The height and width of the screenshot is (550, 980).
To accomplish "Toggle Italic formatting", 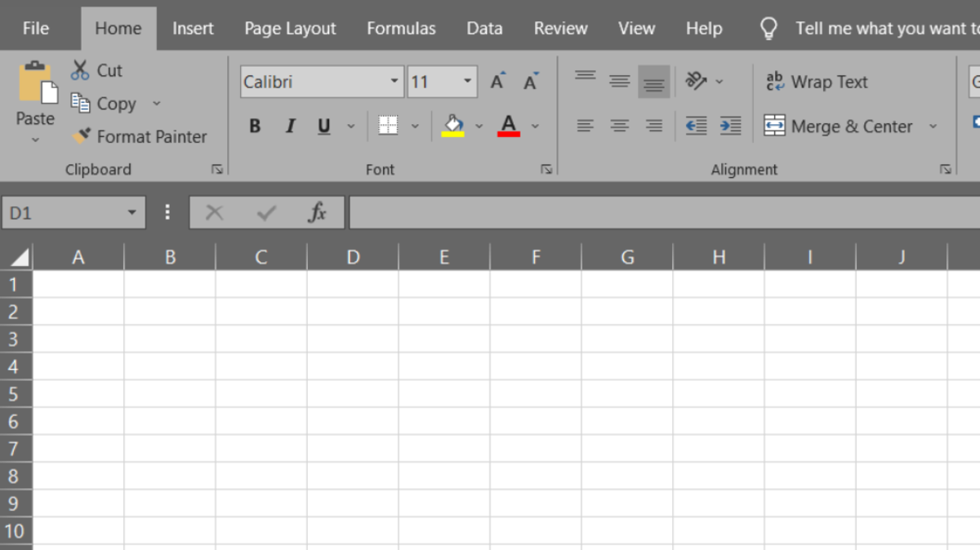I will pyautogui.click(x=290, y=126).
